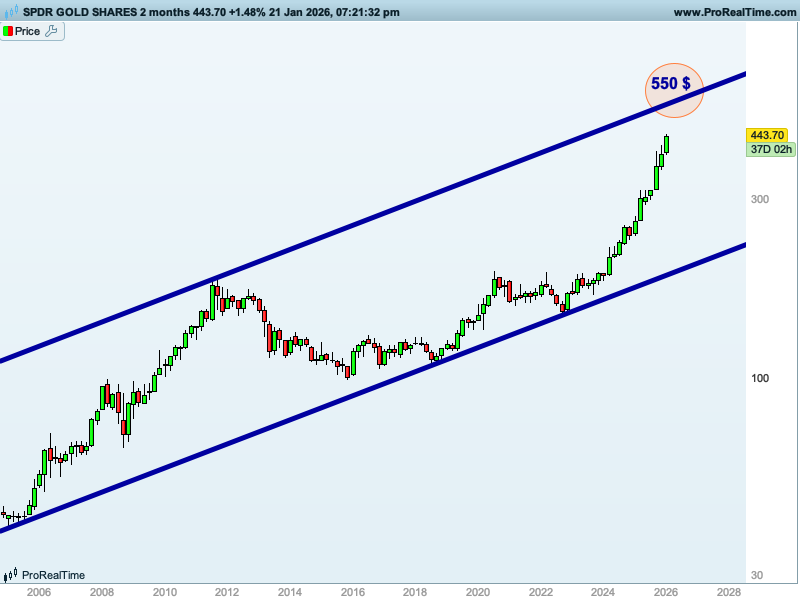This screenshot has height=600, width=800.
Task: Click ProRealTime candlestick logo at bottom left
Action: [x=11, y=575]
